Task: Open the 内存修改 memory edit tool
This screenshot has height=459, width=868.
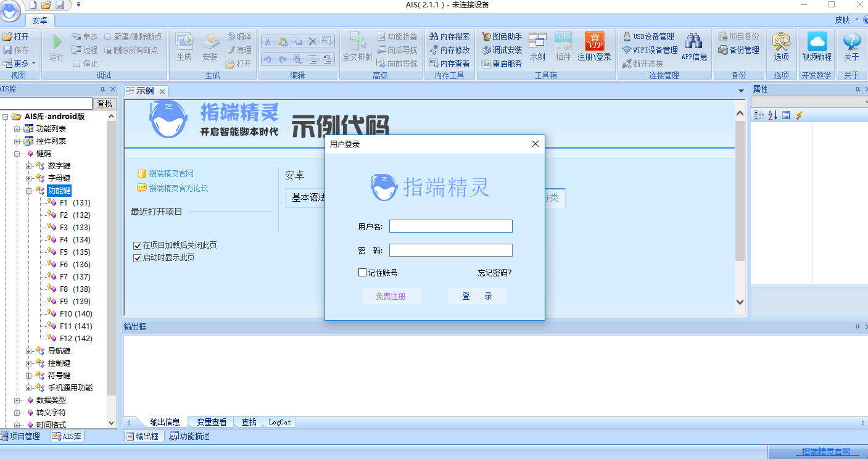Action: click(449, 50)
